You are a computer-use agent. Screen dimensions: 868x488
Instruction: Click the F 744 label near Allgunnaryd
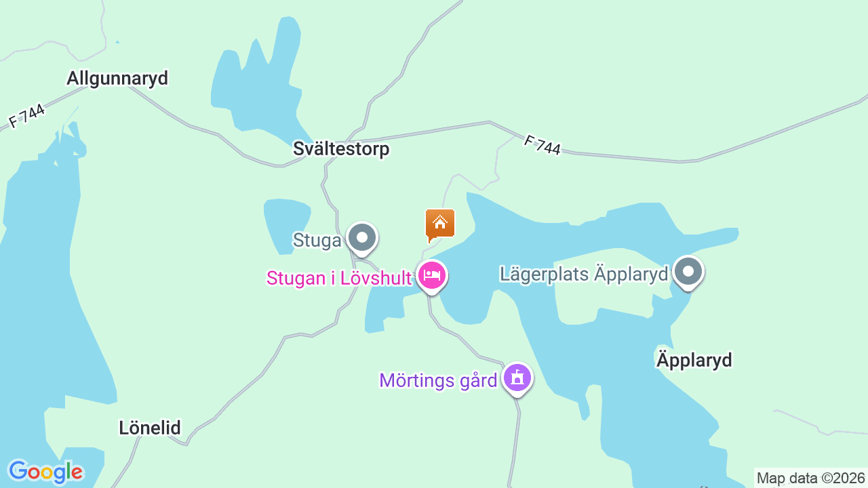point(26,116)
